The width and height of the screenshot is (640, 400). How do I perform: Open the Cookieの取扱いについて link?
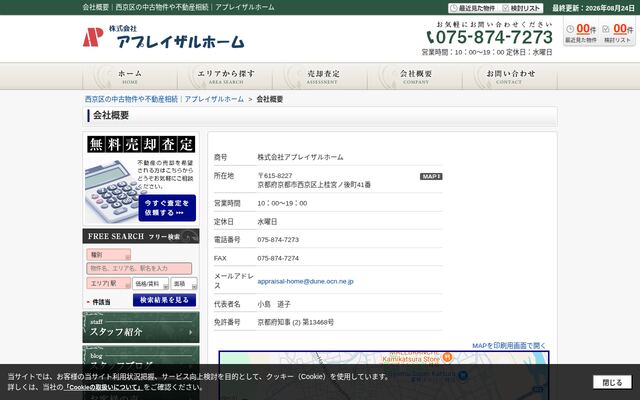[103, 387]
